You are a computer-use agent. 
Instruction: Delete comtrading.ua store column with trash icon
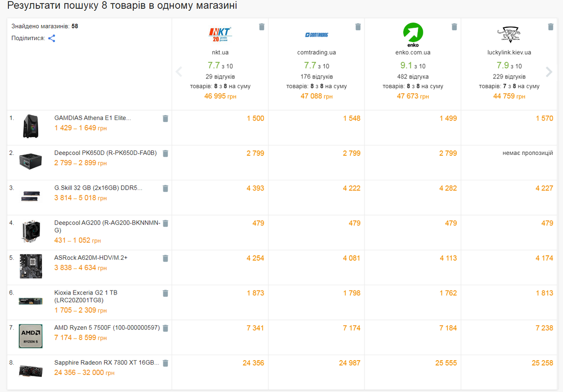358,27
